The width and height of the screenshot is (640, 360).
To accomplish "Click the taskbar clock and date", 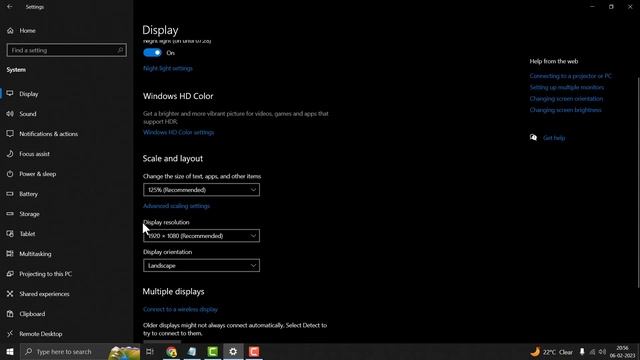I will pyautogui.click(x=623, y=352).
